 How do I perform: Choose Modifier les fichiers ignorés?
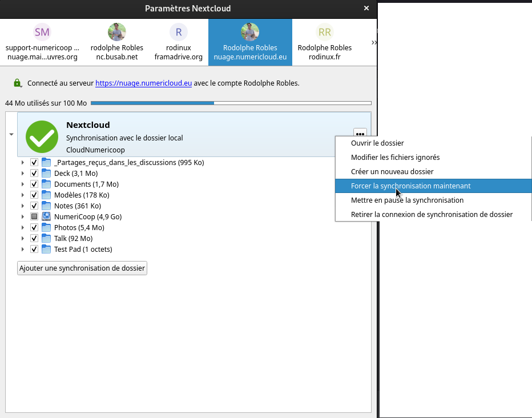(433, 158)
